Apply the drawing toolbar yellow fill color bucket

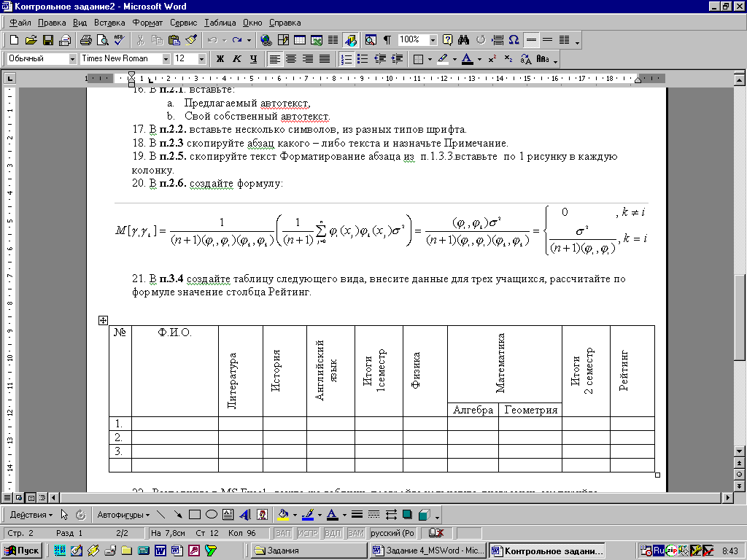(284, 515)
